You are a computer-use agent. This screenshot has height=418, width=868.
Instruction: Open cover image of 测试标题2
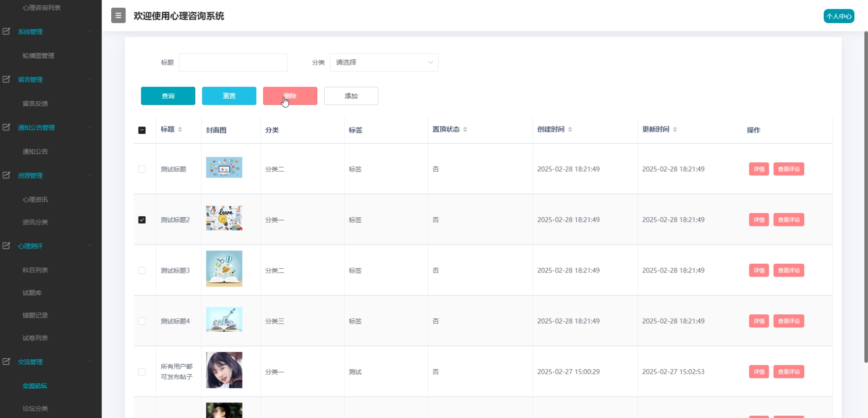(224, 218)
